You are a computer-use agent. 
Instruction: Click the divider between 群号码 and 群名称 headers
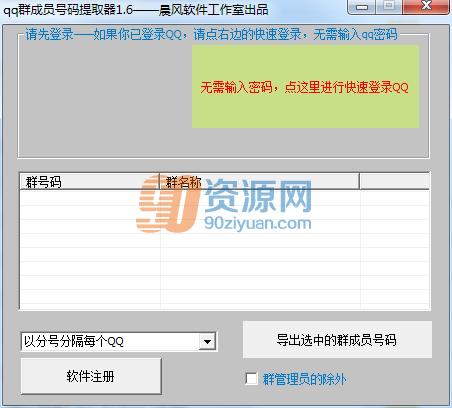[x=160, y=182]
